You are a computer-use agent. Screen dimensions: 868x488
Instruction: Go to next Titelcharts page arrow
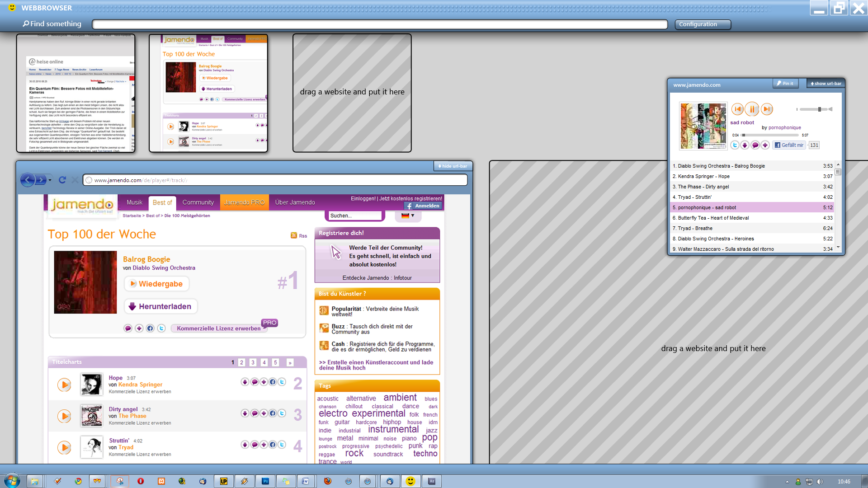(x=290, y=362)
